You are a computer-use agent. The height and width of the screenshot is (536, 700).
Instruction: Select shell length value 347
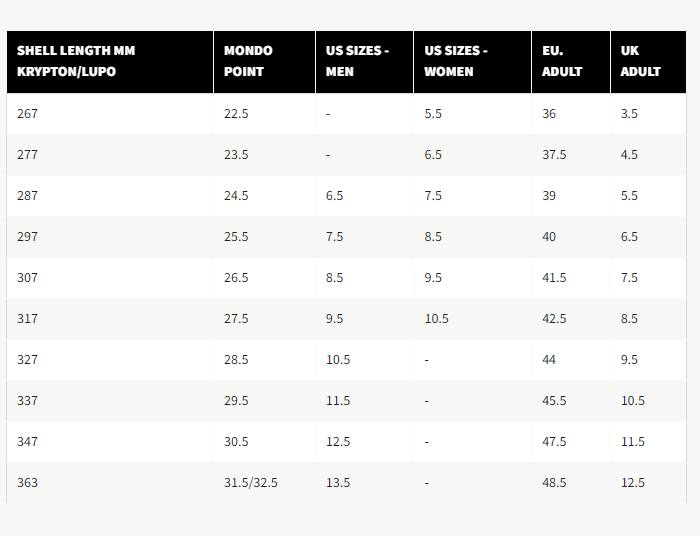[x=28, y=442]
